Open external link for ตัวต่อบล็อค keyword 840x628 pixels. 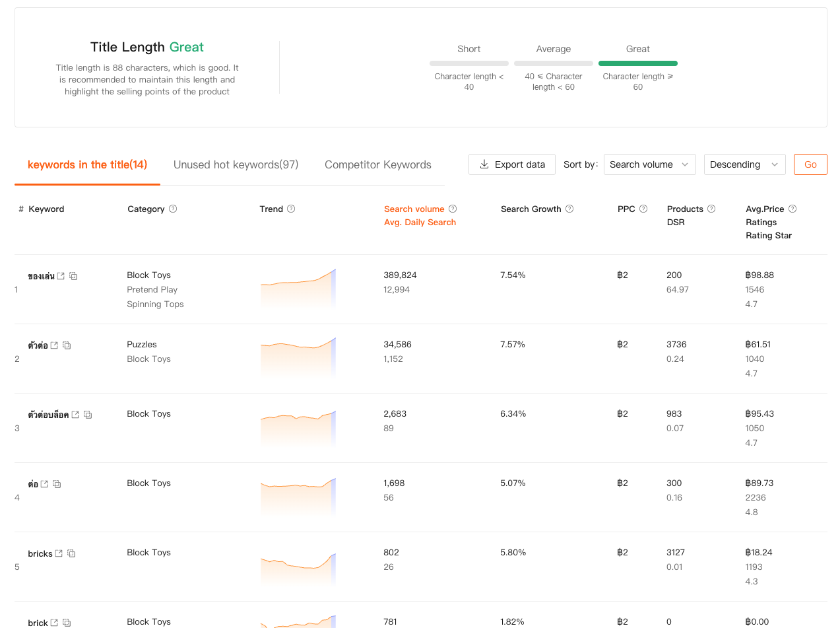pyautogui.click(x=75, y=415)
